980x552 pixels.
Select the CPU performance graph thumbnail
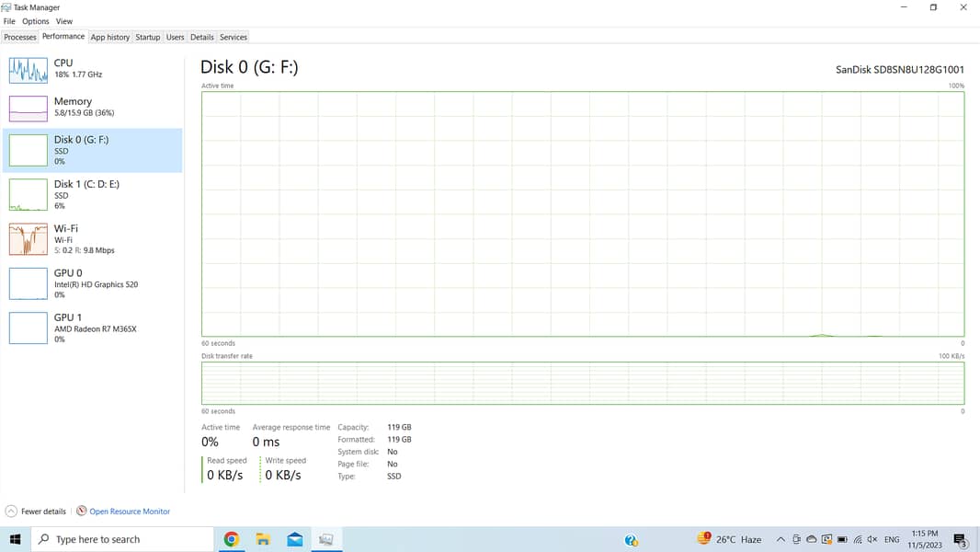tap(28, 70)
